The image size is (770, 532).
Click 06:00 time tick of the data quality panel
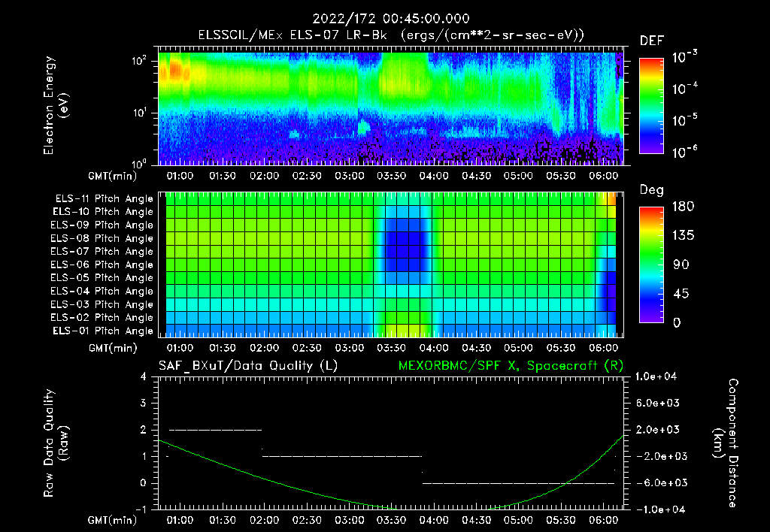[x=604, y=520]
